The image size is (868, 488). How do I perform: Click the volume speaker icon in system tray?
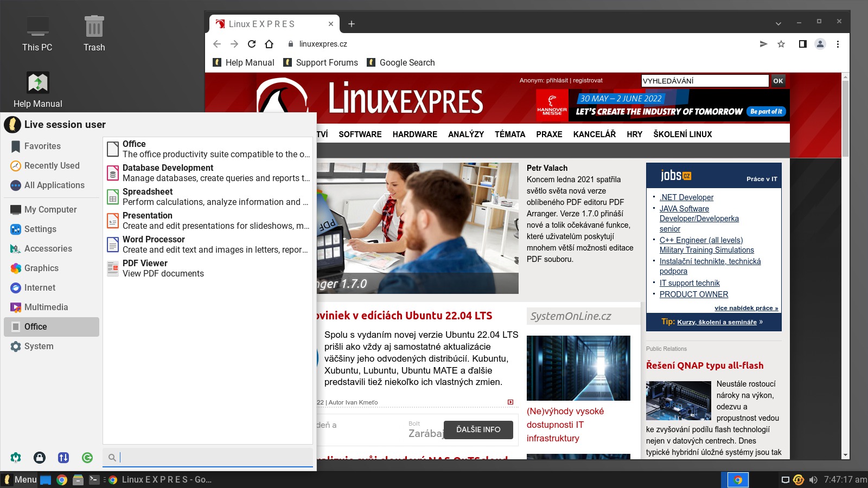(x=813, y=480)
